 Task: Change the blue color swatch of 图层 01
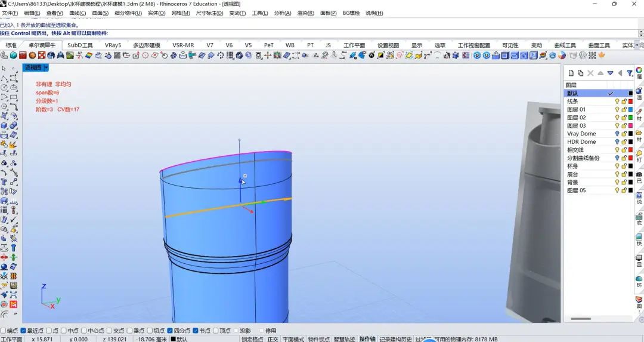pyautogui.click(x=630, y=110)
